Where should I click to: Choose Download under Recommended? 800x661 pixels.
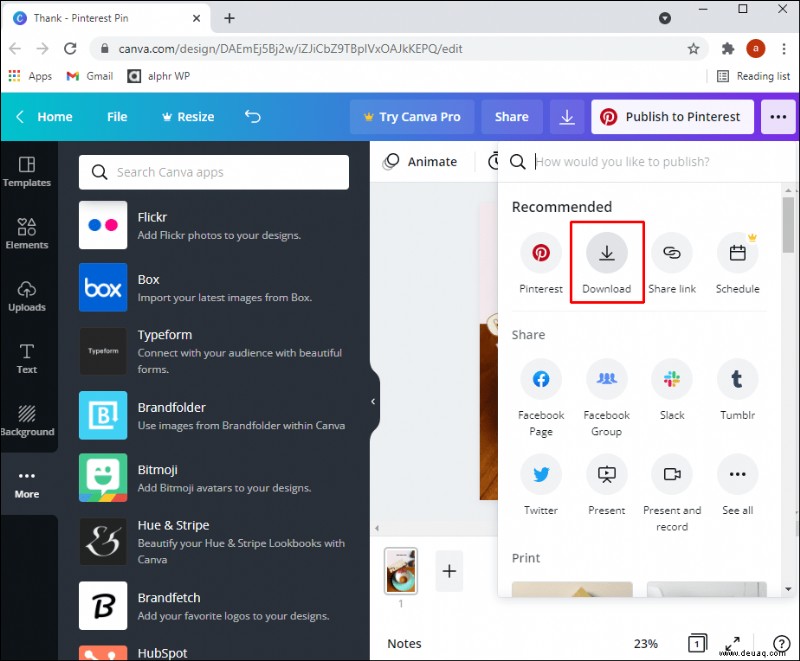click(607, 263)
